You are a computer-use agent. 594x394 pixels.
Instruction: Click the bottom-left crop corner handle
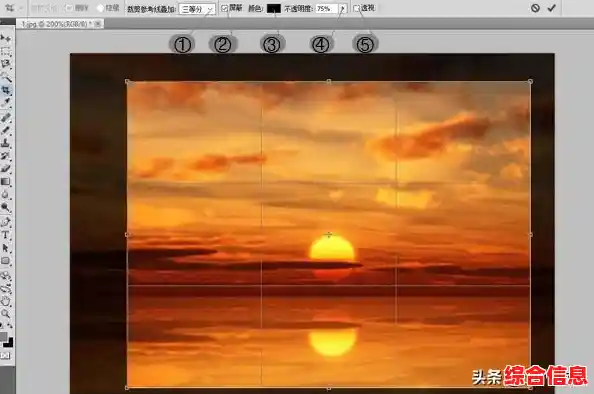tap(127, 388)
